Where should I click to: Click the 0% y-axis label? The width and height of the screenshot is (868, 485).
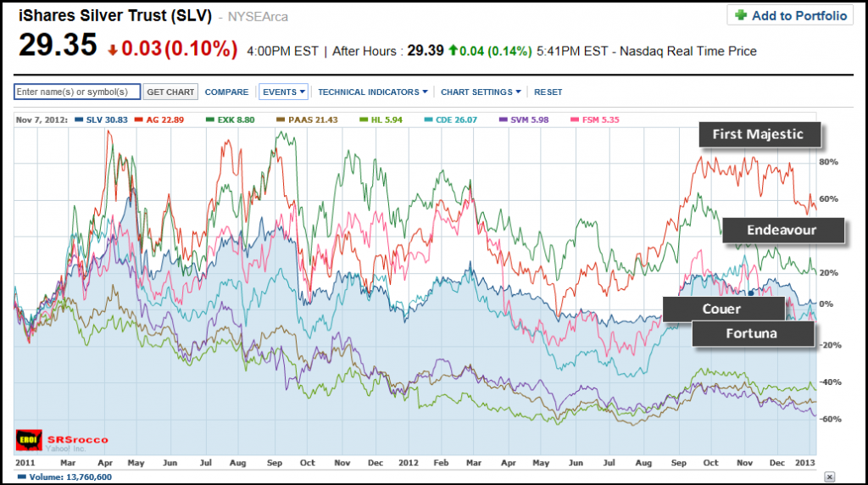826,304
